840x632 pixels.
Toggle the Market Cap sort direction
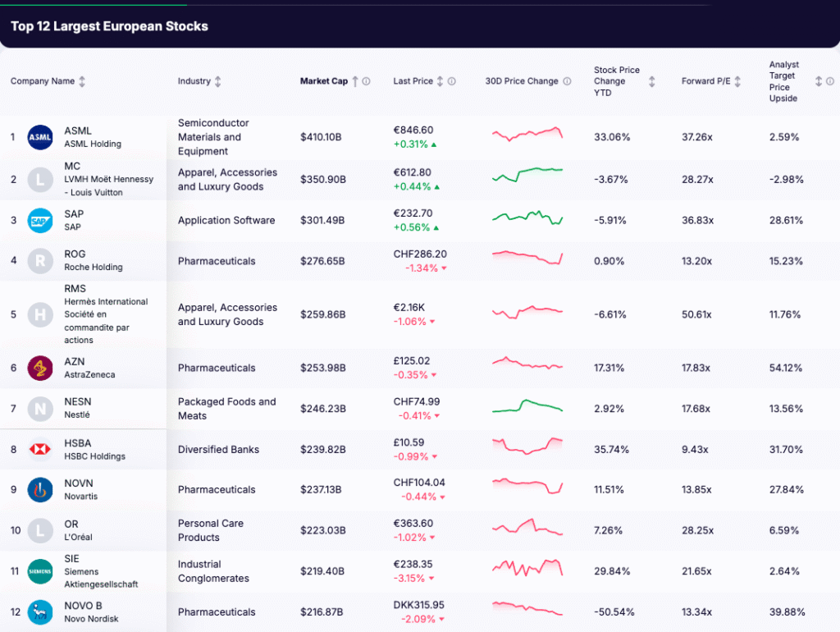pos(355,81)
